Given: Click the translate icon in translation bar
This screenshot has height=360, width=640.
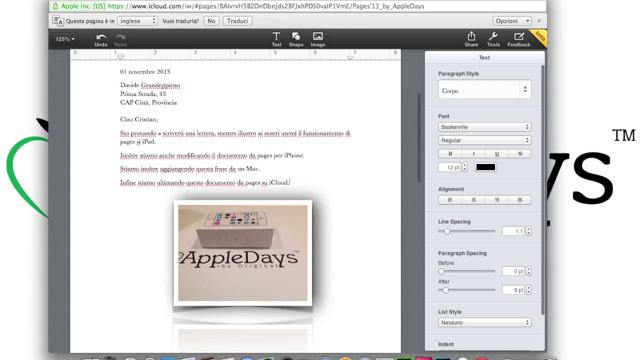Looking at the screenshot, I should tap(58, 20).
